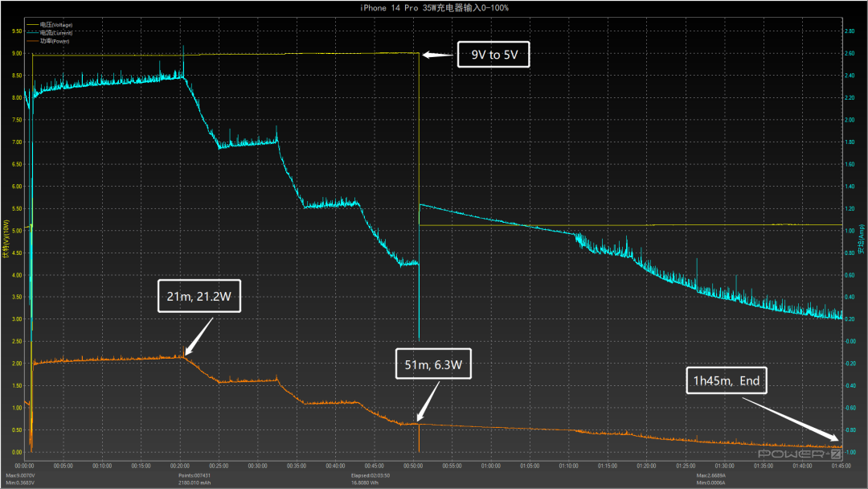Click the 安培(Amp) right axis title
This screenshot has width=868, height=489.
862,239
